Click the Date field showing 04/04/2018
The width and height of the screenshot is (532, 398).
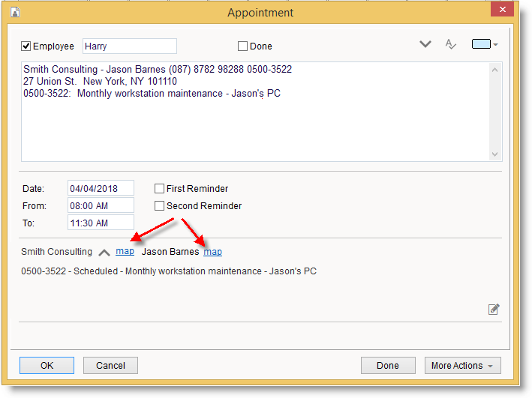pyautogui.click(x=101, y=188)
